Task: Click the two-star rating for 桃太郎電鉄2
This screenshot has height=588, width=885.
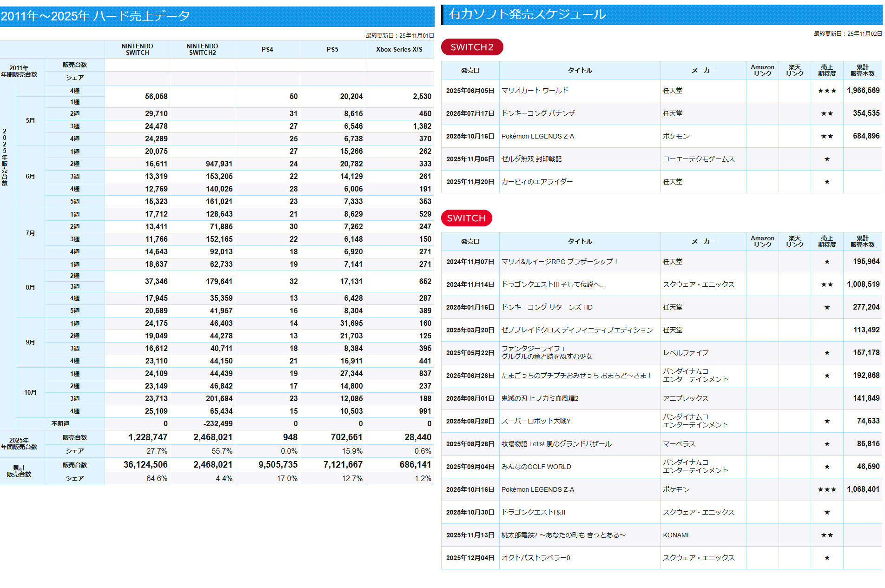Action: pos(826,535)
